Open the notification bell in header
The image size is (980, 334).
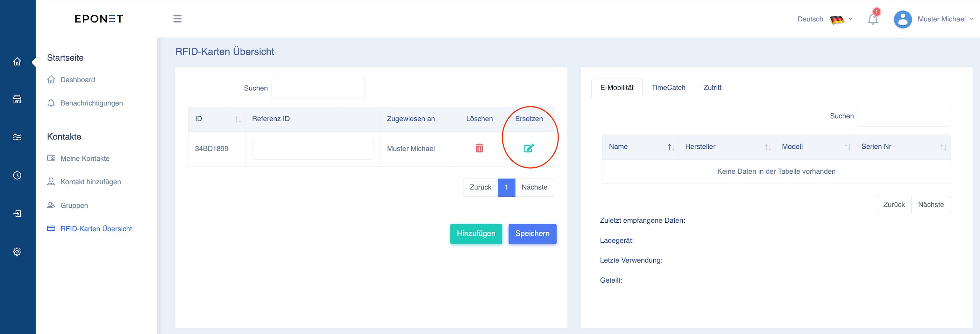[x=873, y=19]
